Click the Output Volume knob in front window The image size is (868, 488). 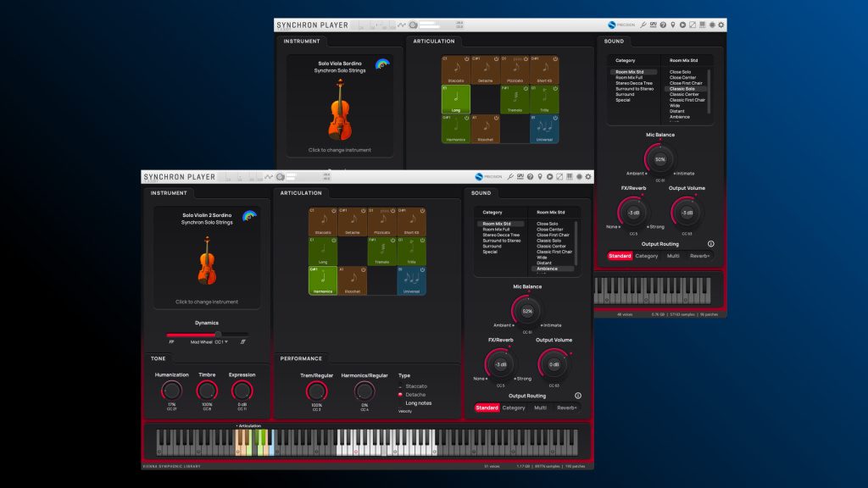tap(554, 364)
